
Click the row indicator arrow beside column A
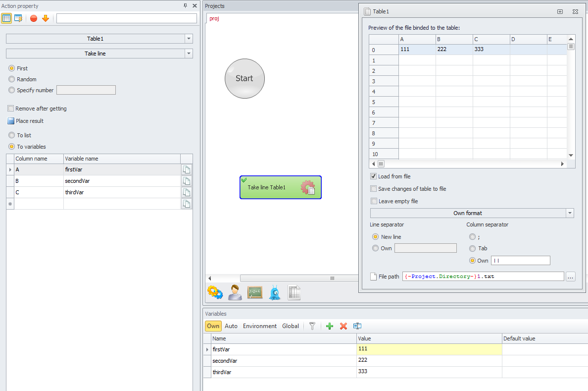pos(10,170)
